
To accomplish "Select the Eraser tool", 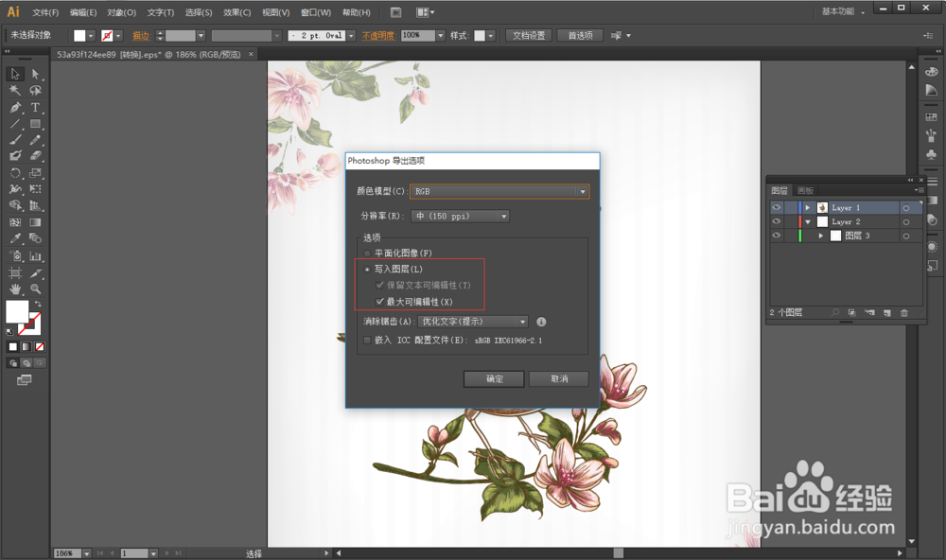I will tap(35, 154).
